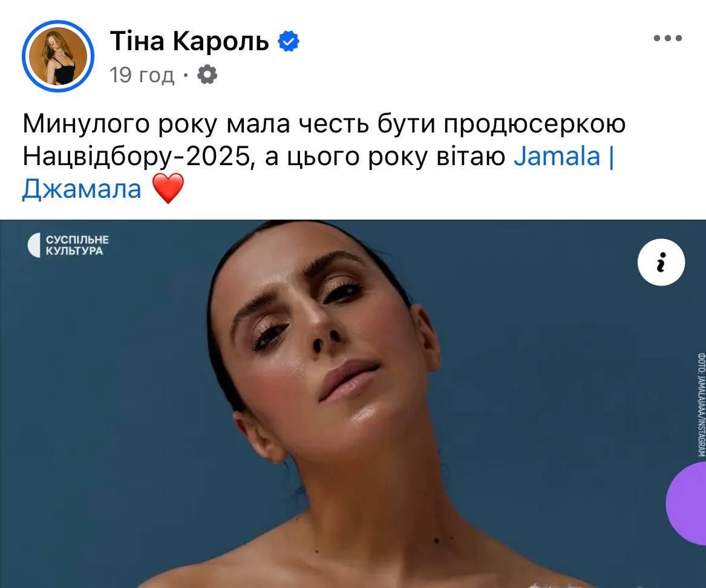Open the three-dots post options menu

[668, 38]
